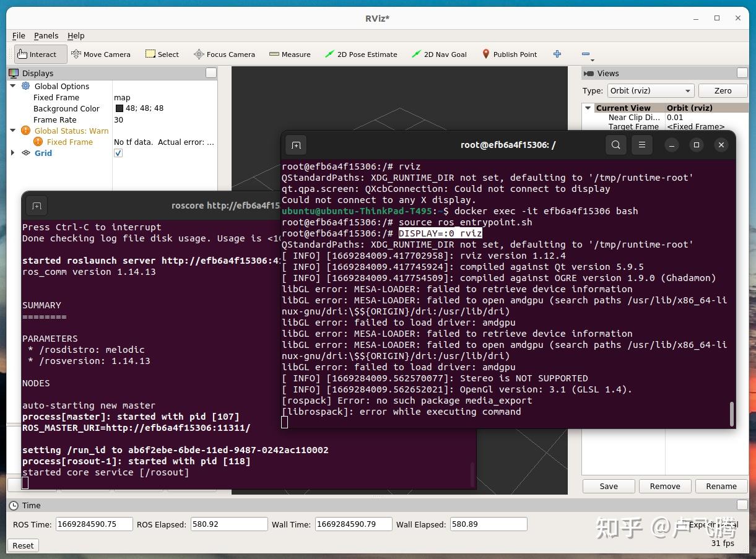Activate the 2D Nav Goal tool

click(x=439, y=54)
